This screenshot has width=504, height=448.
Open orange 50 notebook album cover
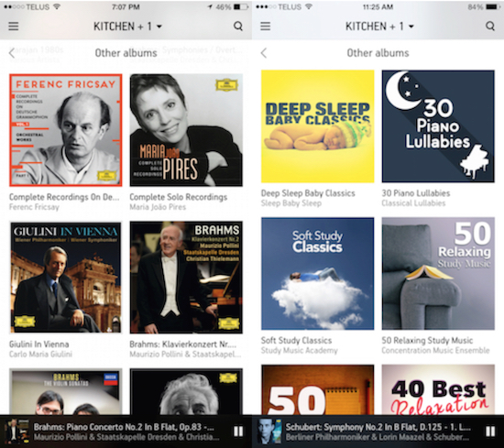click(318, 389)
